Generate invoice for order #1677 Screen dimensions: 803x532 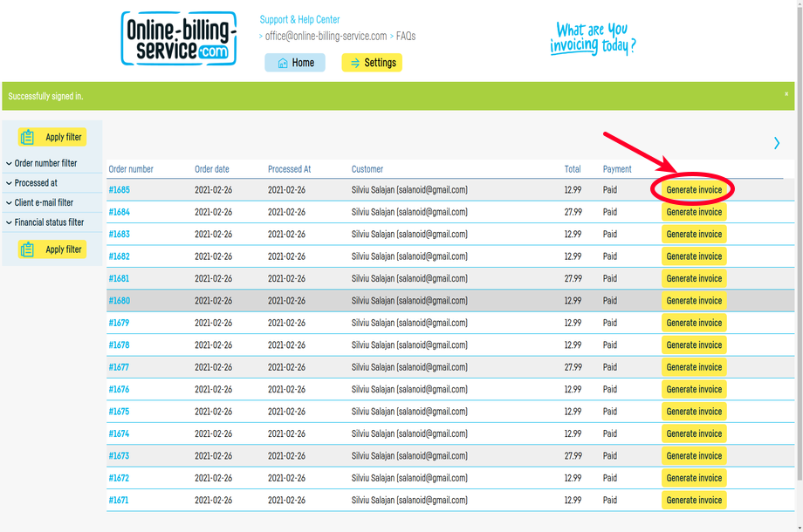coord(694,367)
